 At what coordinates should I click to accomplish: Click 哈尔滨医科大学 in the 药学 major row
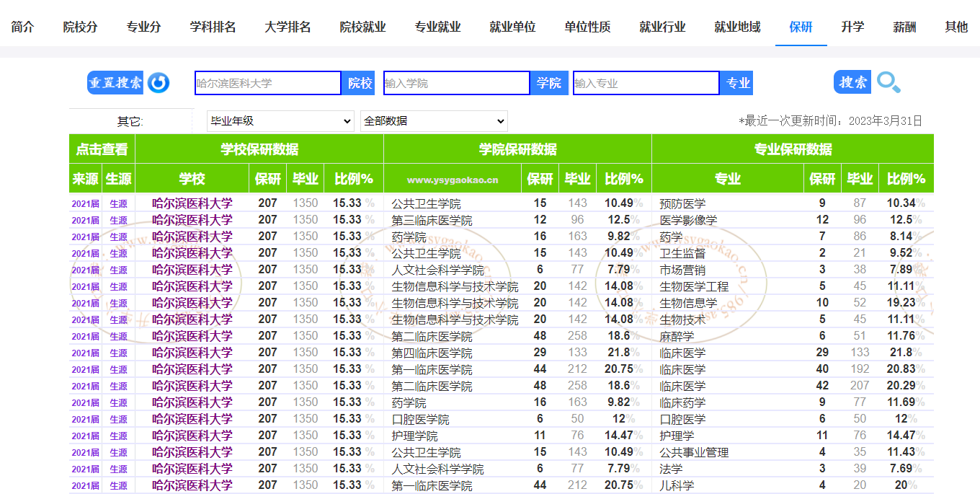click(x=192, y=237)
